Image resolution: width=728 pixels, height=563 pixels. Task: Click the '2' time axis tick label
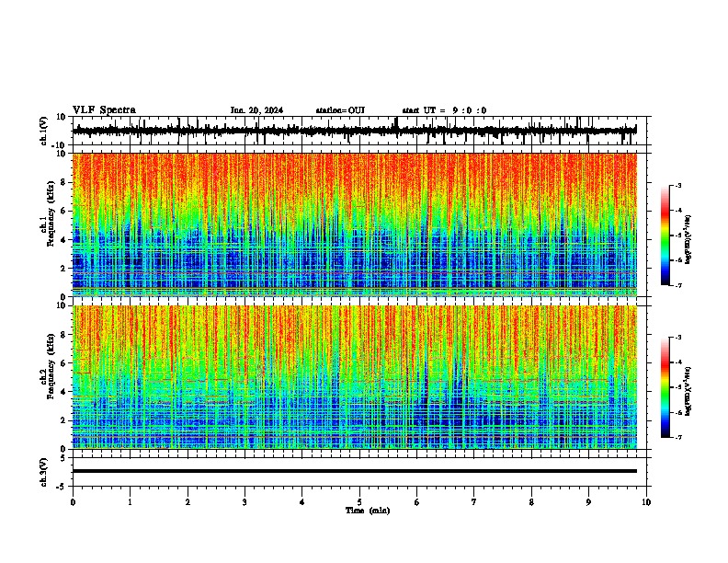click(188, 501)
